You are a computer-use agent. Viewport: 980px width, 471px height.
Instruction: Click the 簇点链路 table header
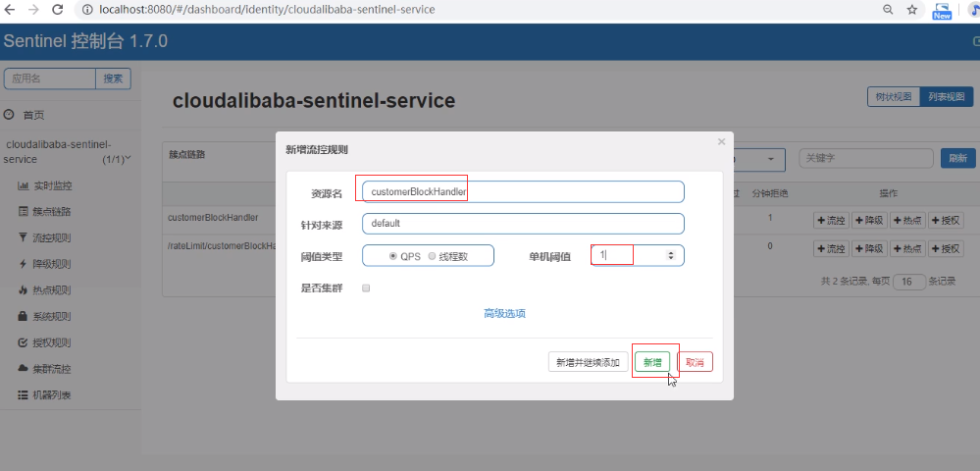coord(186,154)
